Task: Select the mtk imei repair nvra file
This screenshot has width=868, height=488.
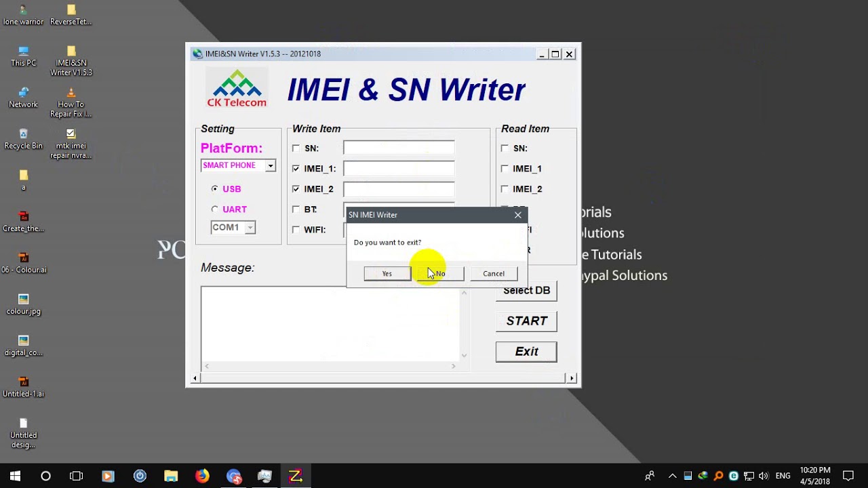Action: click(x=71, y=144)
